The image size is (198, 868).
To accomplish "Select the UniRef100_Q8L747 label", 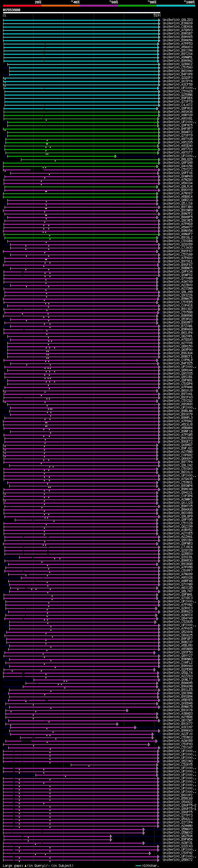I will [x=178, y=591].
